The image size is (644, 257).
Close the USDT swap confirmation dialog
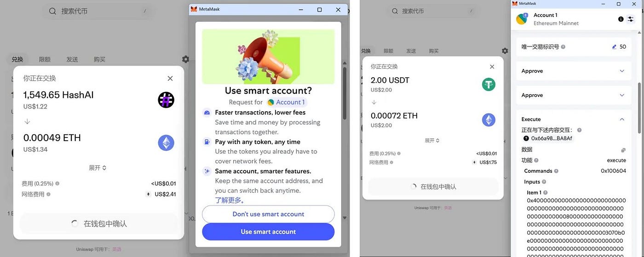click(x=492, y=67)
